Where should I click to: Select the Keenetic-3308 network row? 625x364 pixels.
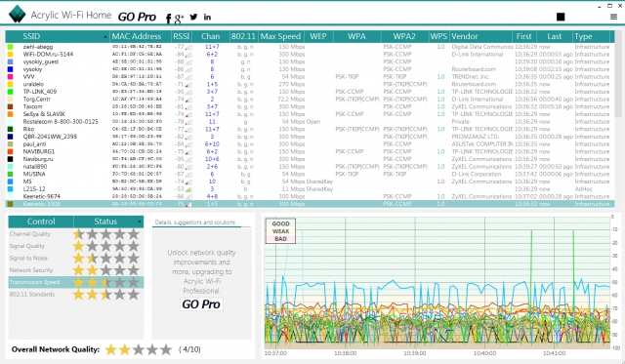click(x=308, y=204)
